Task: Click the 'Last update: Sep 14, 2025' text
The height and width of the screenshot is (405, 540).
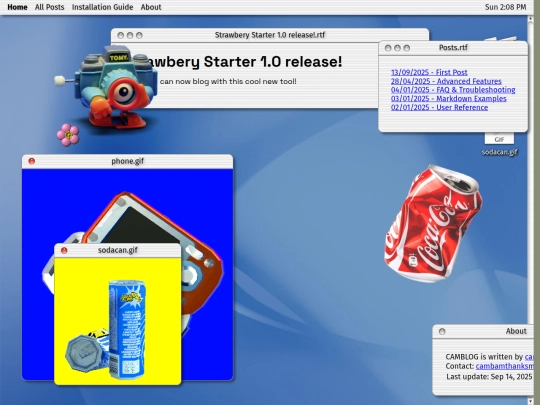Action: pyautogui.click(x=489, y=377)
